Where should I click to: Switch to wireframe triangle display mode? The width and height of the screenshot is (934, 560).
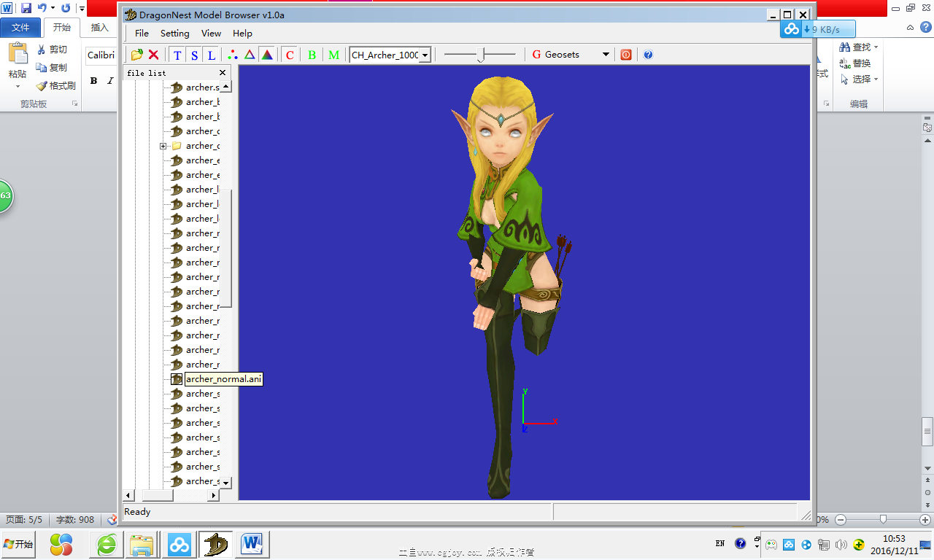[250, 55]
